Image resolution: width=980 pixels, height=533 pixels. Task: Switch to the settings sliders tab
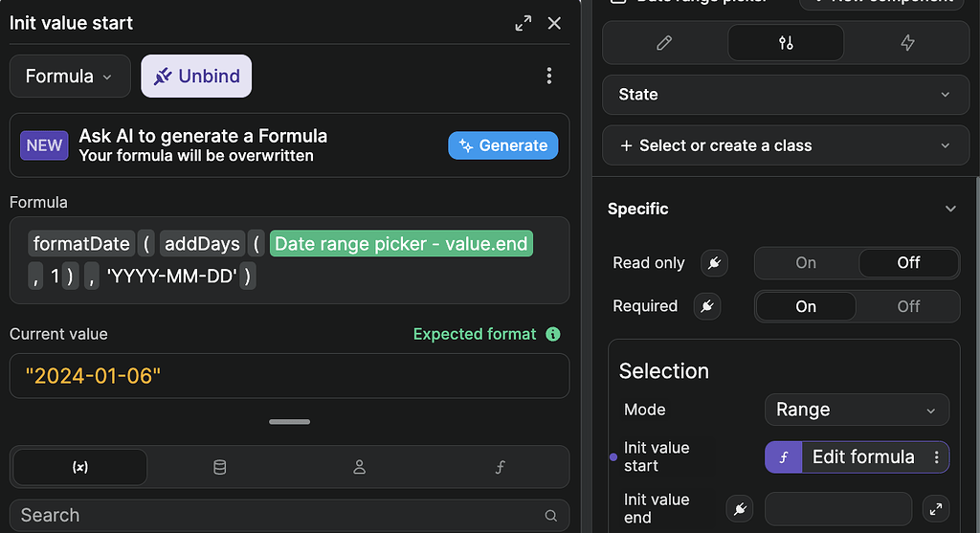tap(786, 43)
